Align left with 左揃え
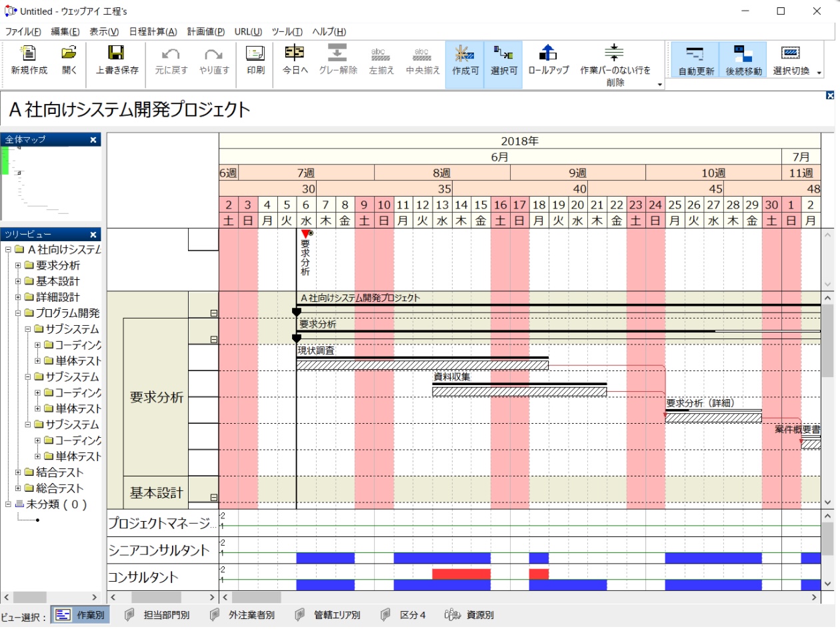840x631 pixels. 381,61
